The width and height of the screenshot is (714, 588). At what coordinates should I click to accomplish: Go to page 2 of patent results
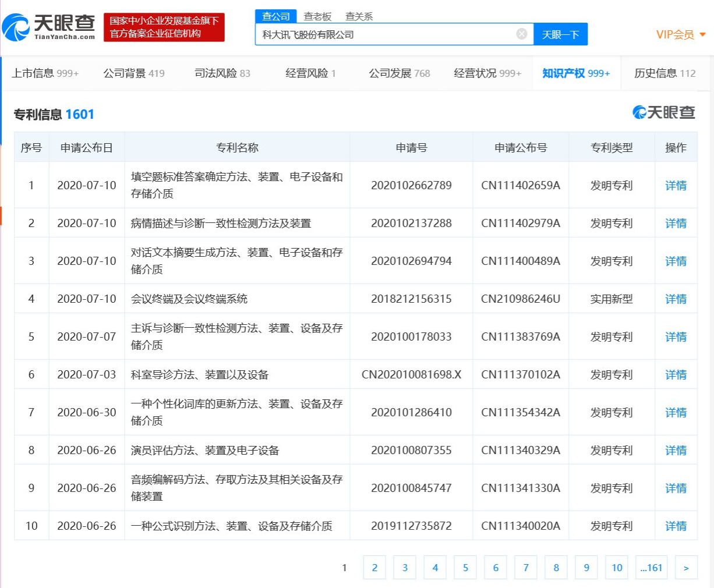click(374, 567)
